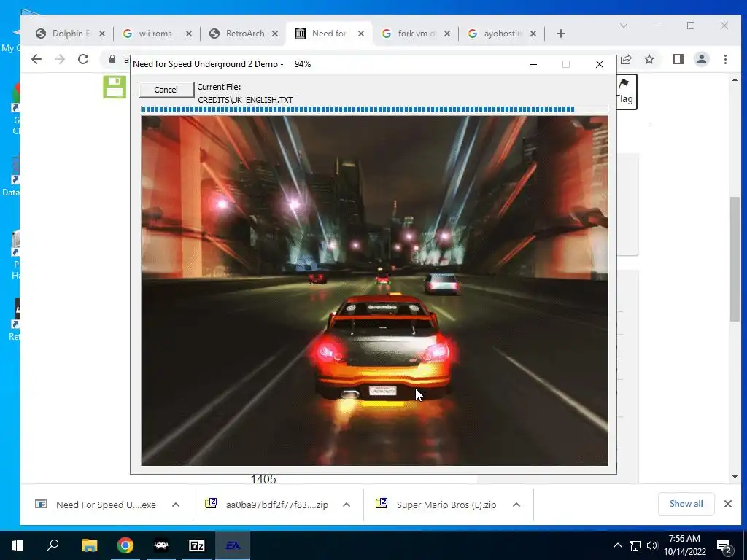Image resolution: width=747 pixels, height=560 pixels.
Task: Share this page from address bar
Action: click(626, 59)
